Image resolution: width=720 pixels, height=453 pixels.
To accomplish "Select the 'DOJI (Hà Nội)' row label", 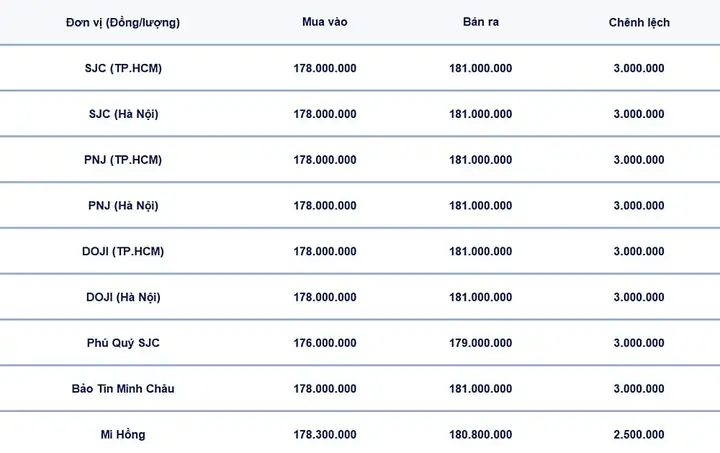I will (123, 297).
